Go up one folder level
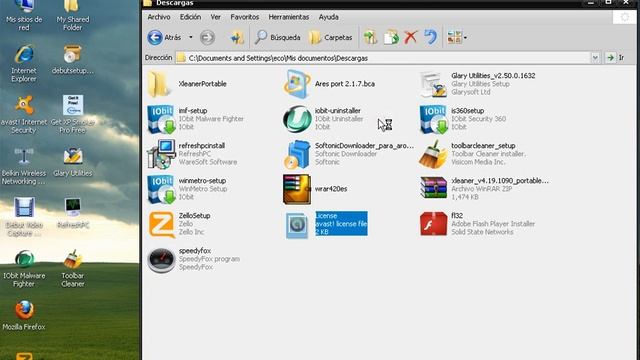Viewport: 640px width, 360px height. [x=237, y=38]
